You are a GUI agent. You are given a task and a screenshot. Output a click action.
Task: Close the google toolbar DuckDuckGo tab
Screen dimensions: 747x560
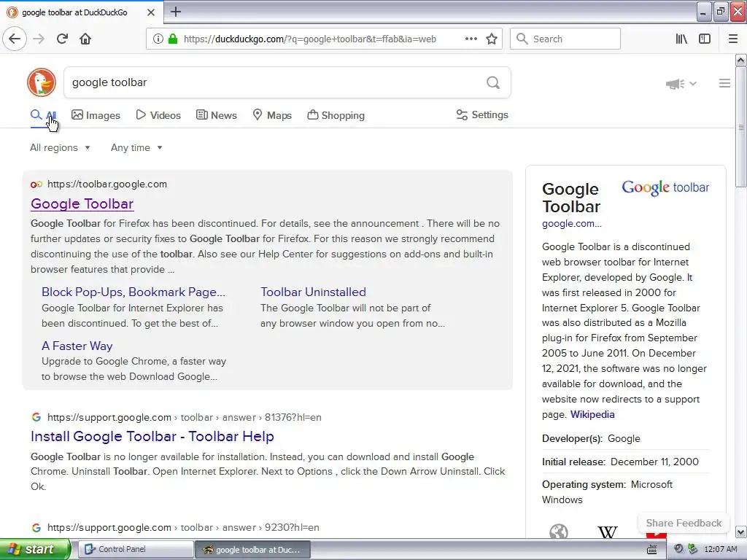[150, 12]
